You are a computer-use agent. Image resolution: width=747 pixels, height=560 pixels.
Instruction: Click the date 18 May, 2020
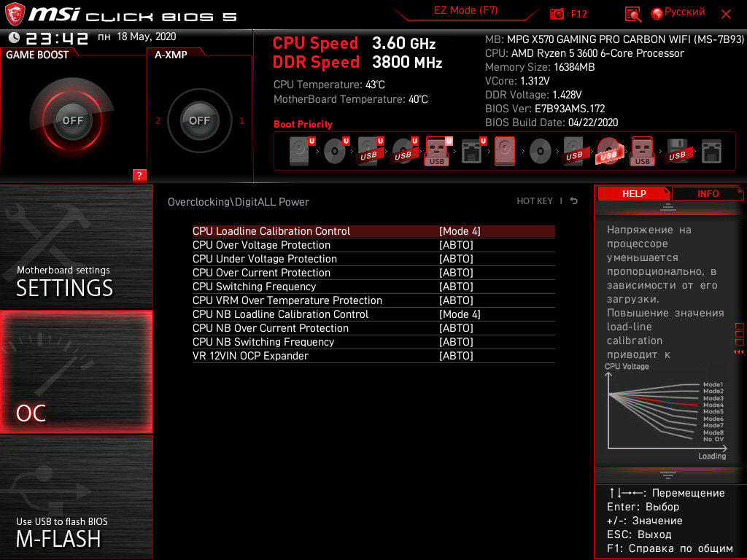point(146,36)
